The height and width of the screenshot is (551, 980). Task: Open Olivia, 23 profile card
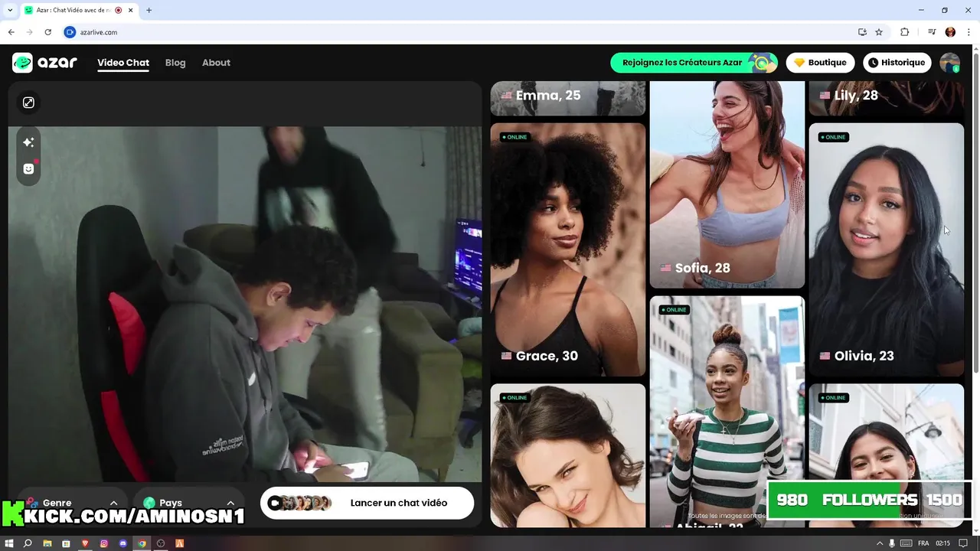[887, 249]
